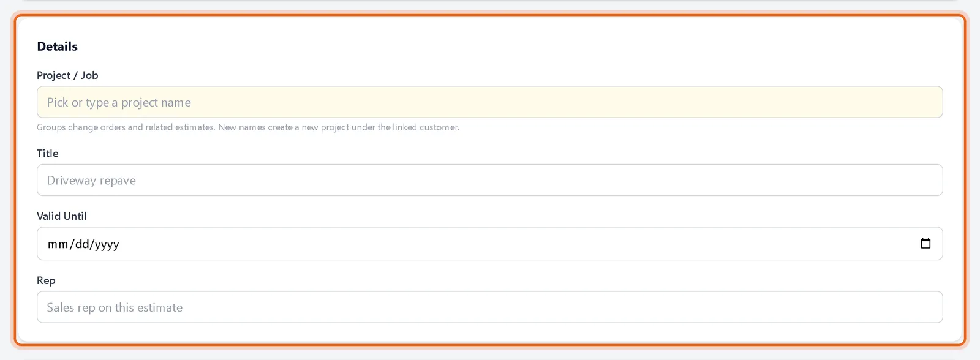Click the Details section heading
980x360 pixels.
click(57, 47)
